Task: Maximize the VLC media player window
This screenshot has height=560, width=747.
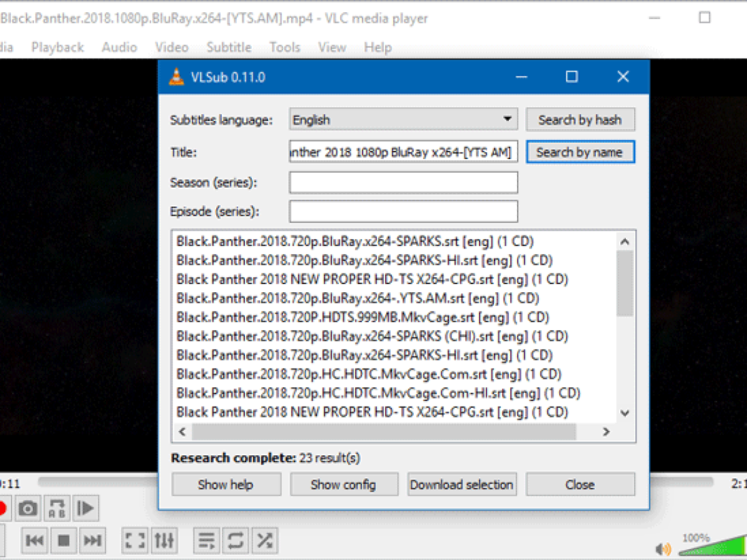Action: tap(705, 17)
